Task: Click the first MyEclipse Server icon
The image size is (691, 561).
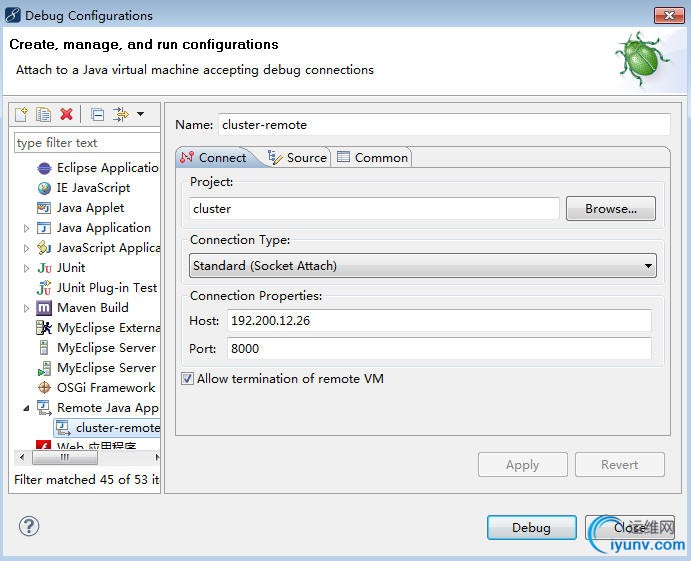Action: 44,348
